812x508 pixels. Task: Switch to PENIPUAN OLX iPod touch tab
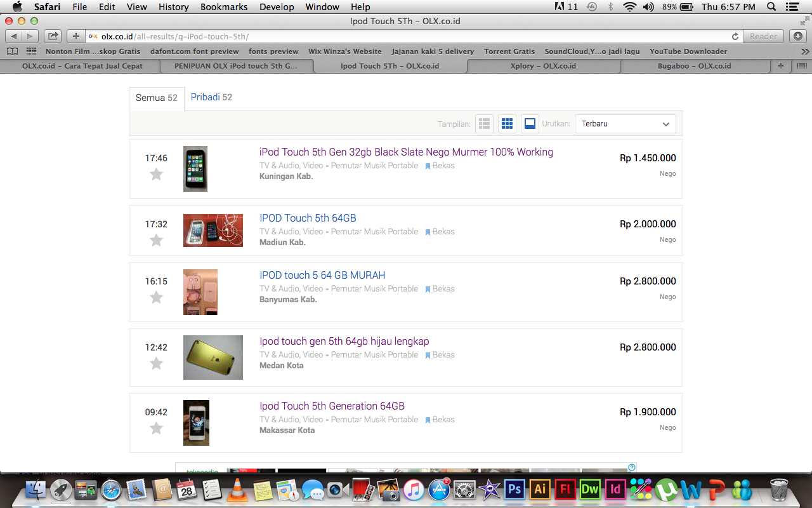click(236, 66)
